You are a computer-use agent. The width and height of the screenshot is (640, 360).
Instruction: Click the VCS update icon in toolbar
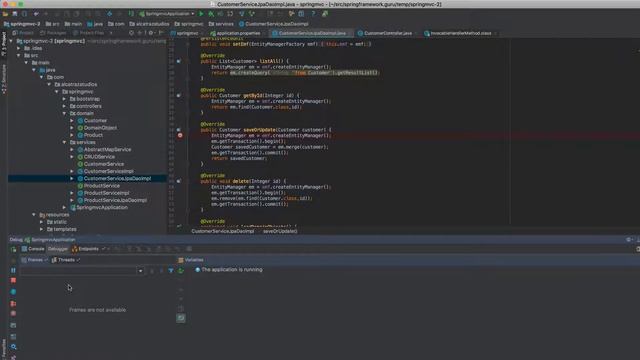pyautogui.click(x=242, y=14)
